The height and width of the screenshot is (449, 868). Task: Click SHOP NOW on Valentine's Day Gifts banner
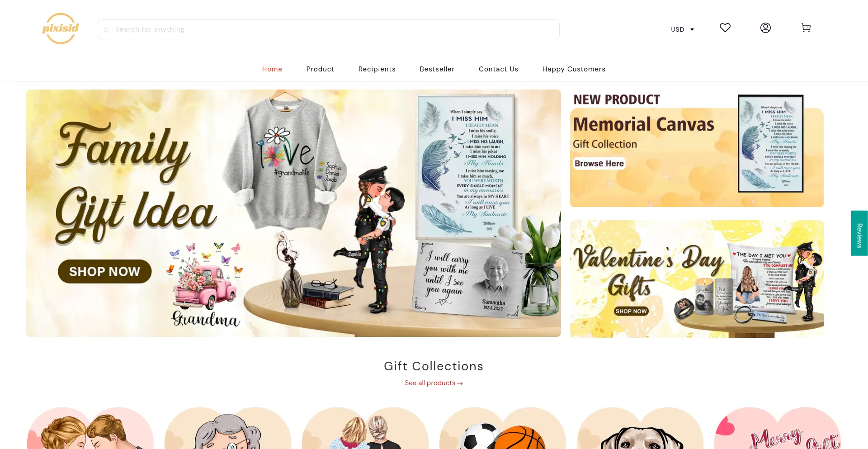tap(631, 311)
